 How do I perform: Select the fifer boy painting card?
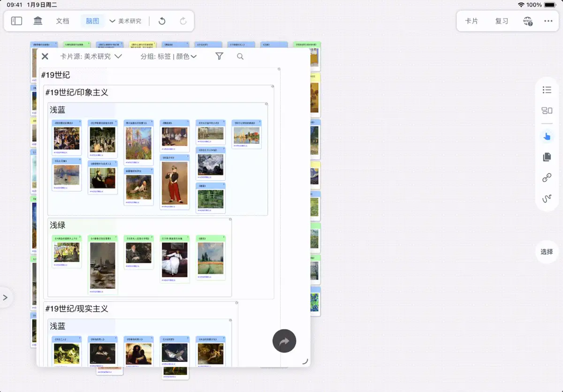[175, 182]
